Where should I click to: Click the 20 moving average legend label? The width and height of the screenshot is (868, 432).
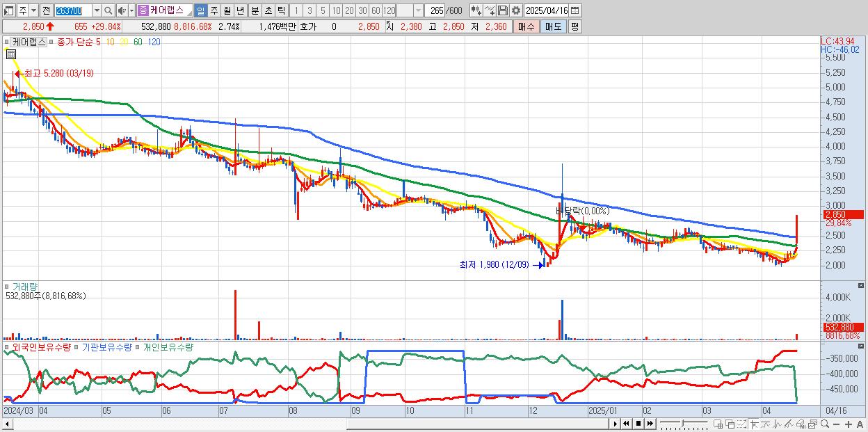[123, 42]
